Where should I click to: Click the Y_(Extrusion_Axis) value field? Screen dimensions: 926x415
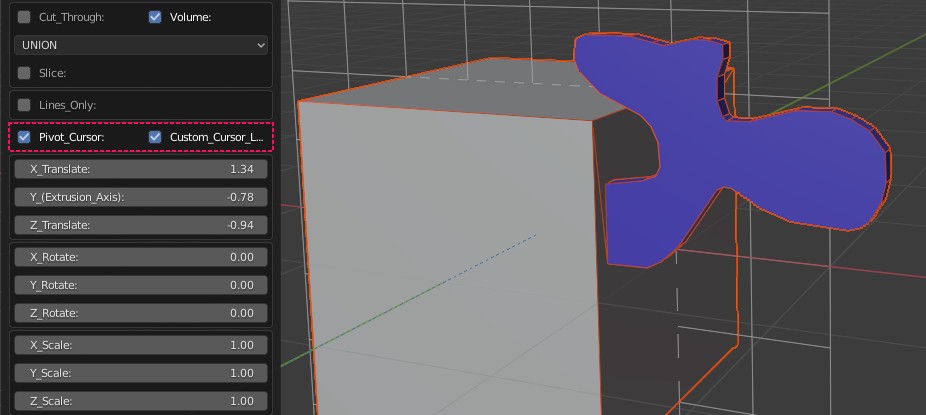point(141,197)
